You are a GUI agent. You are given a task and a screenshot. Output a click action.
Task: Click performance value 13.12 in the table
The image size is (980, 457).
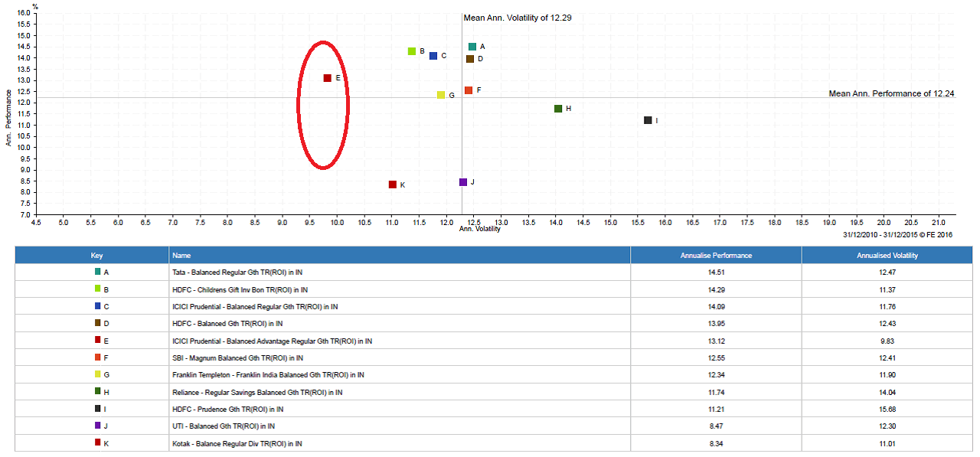717,341
